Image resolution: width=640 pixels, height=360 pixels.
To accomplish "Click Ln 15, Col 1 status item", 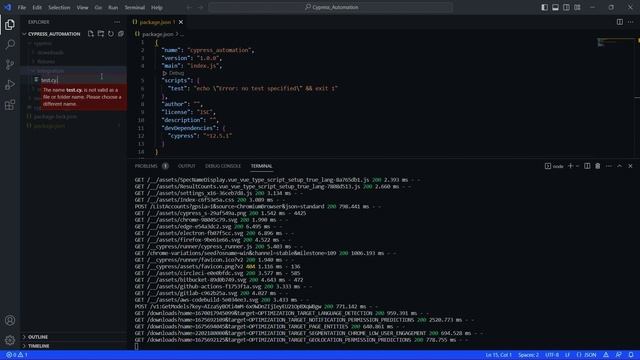I will tap(498, 355).
